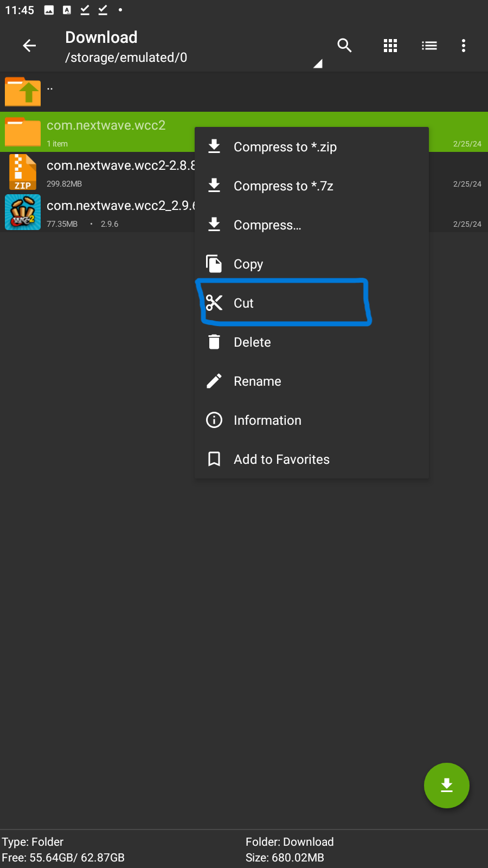The image size is (488, 868).
Task: Expand the storage path dropdown triangle
Action: coord(318,64)
